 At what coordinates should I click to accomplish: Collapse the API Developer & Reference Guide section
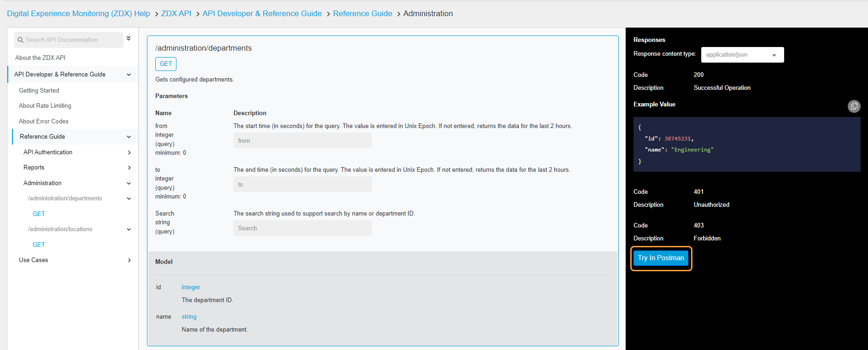pos(129,75)
